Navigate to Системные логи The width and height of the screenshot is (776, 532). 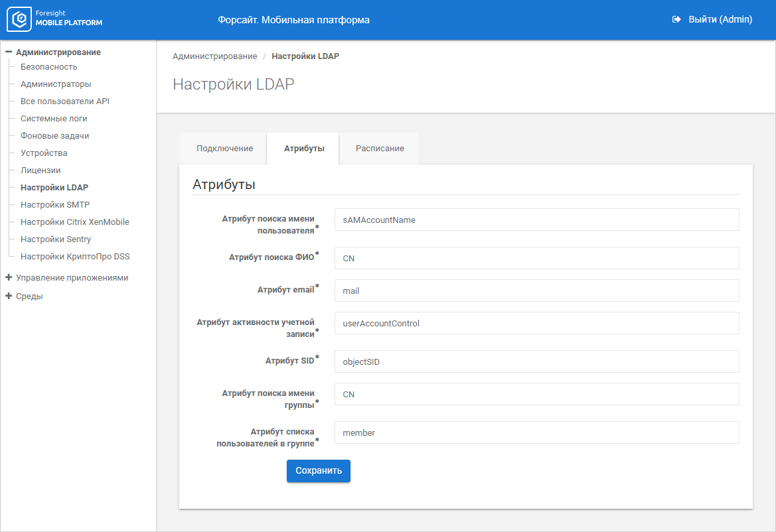54,119
